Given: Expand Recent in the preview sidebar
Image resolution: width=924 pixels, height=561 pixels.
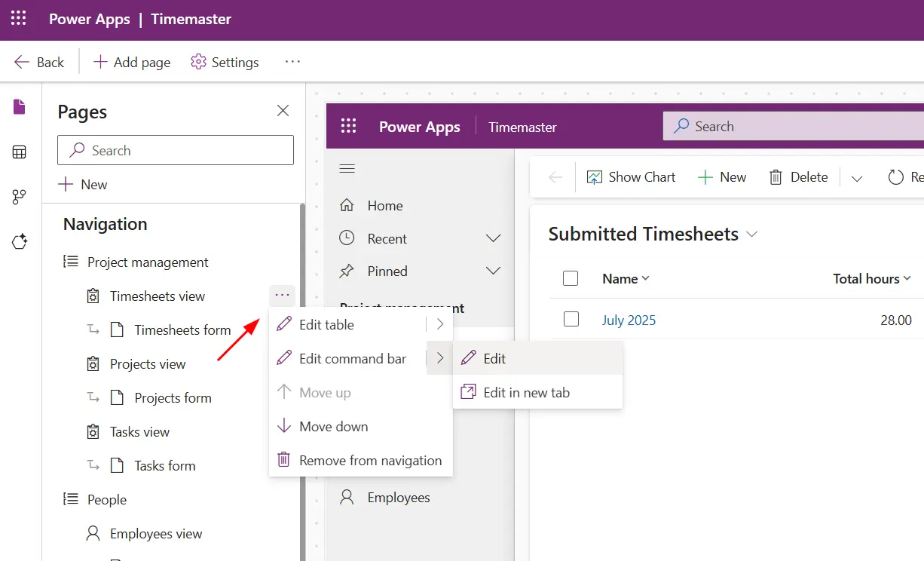Looking at the screenshot, I should tap(421, 239).
